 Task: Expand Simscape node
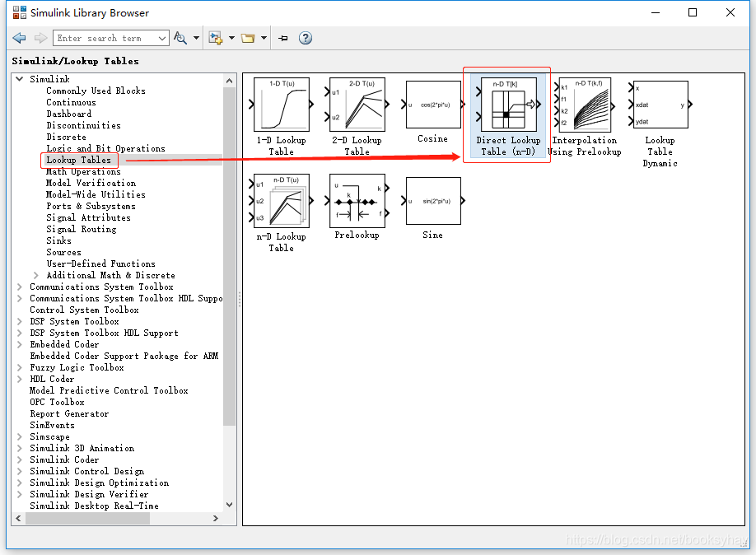(19, 436)
